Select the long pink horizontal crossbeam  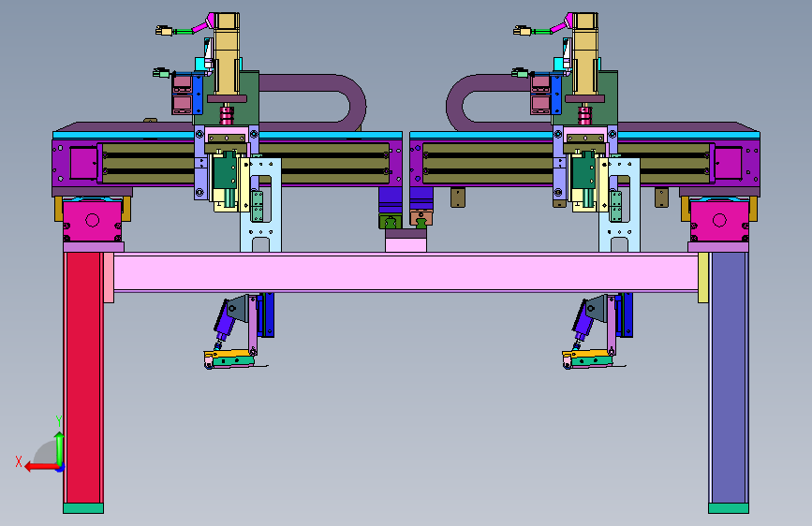(406, 272)
